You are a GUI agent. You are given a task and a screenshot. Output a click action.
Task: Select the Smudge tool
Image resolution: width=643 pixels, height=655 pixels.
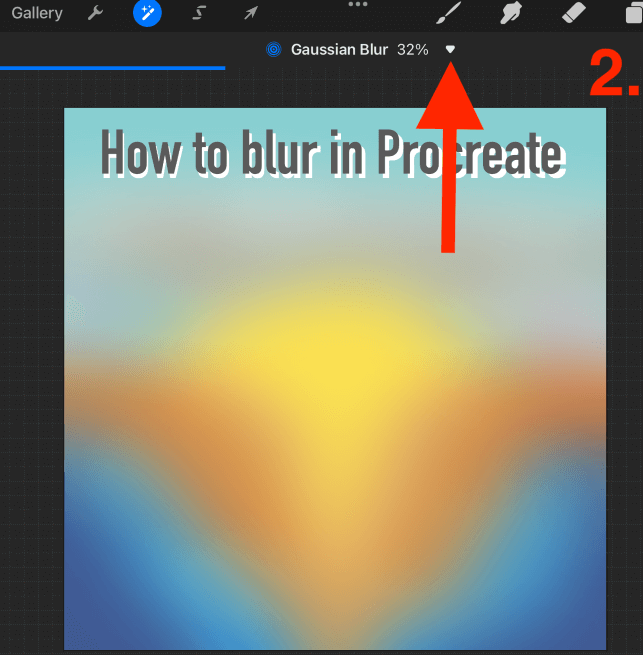511,13
